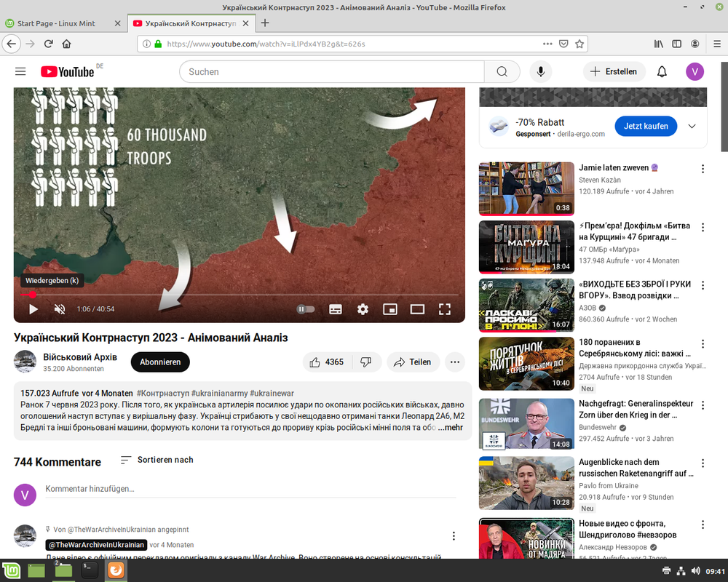
Task: Reload the page in Firefox
Action: (48, 44)
